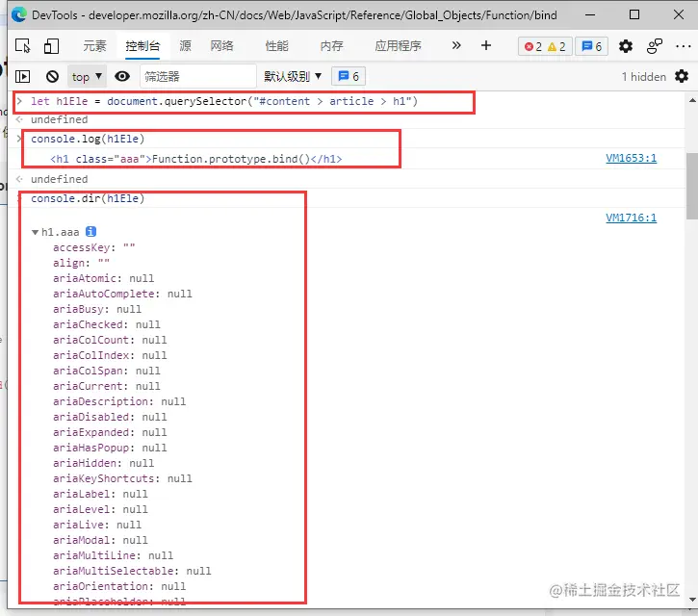Select the console.log(h1Ele) command
The width and height of the screenshot is (698, 616).
point(88,139)
